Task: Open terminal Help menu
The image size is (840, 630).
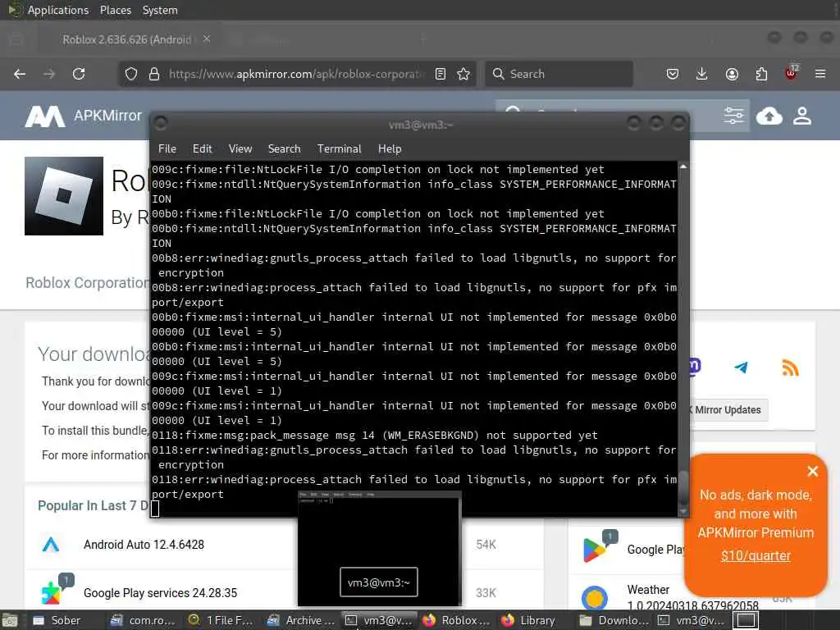Action: (390, 149)
